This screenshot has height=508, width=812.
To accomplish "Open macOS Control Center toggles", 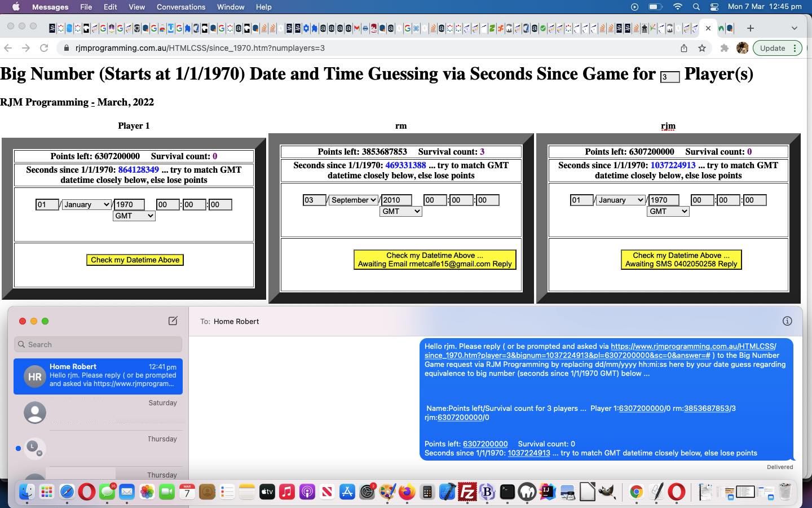I will click(x=714, y=7).
